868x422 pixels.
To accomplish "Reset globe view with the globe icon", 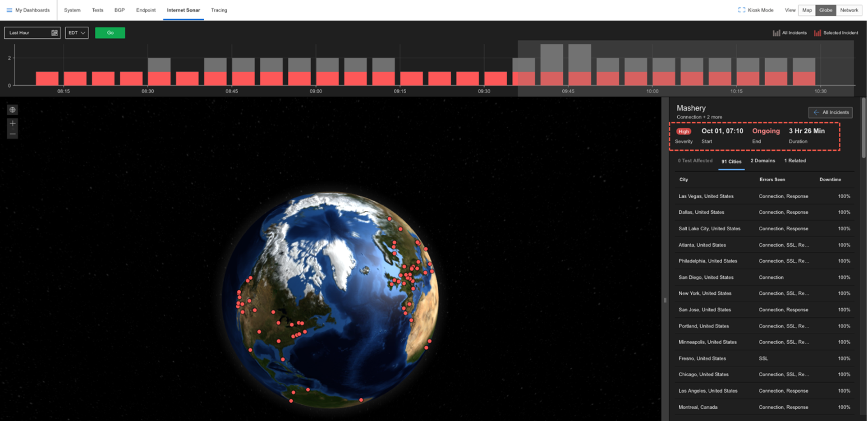I will pos(13,110).
